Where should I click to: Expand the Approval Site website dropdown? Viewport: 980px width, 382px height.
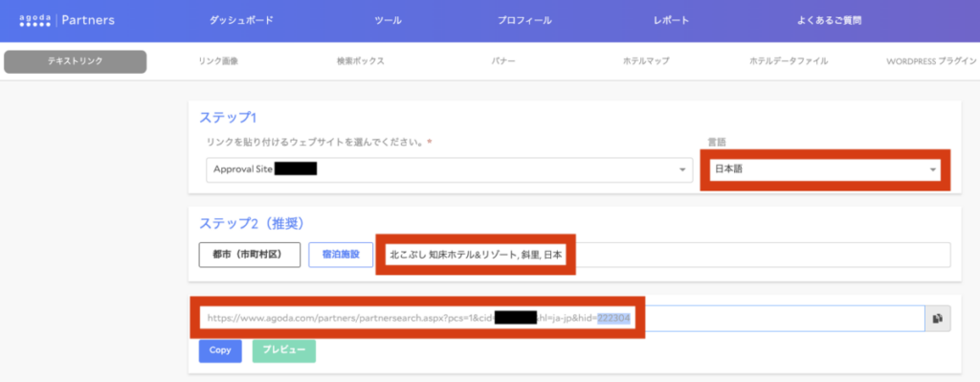[x=450, y=169]
